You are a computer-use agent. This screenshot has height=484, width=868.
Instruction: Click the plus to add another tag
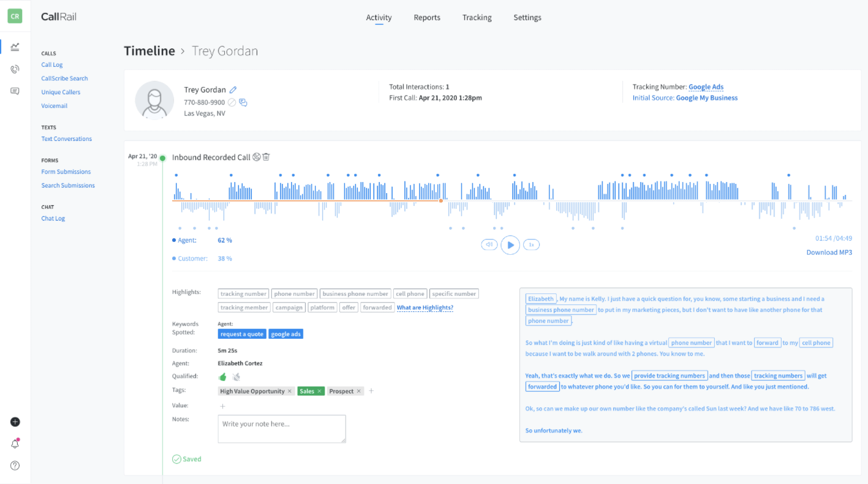tap(371, 390)
